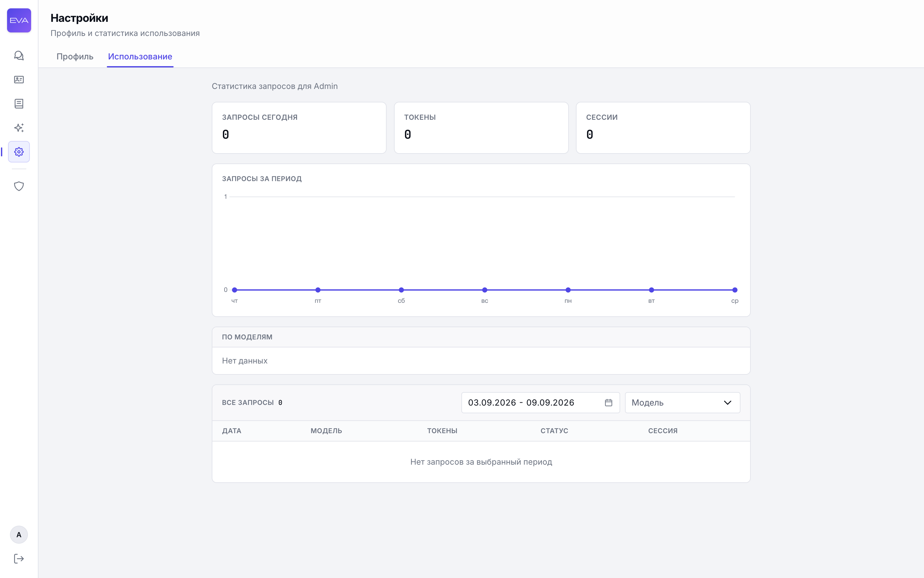Viewport: 924px width, 578px height.
Task: Click the chart data point for ср
Action: tap(735, 290)
